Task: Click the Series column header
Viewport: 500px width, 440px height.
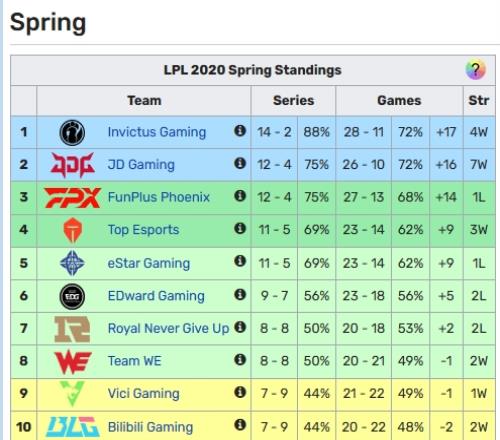Action: 293,100
